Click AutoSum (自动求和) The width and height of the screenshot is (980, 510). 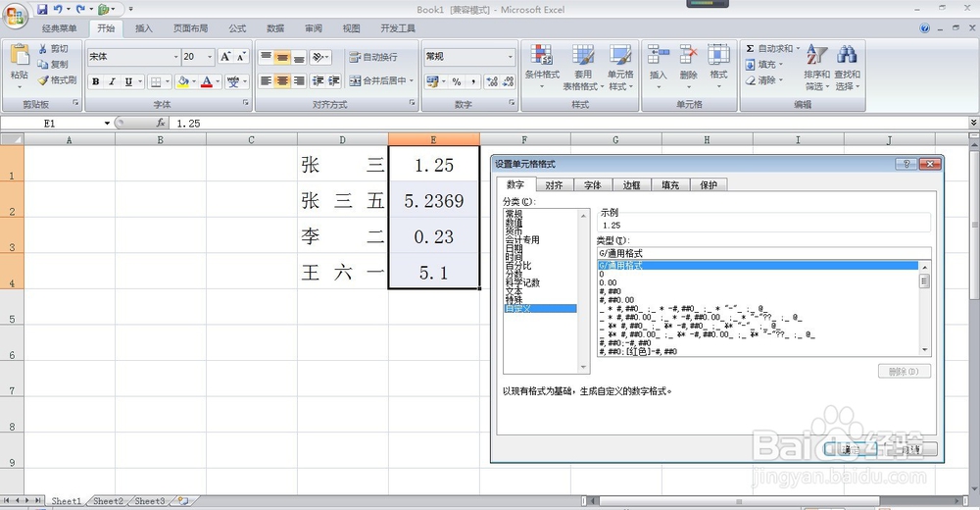[772, 48]
